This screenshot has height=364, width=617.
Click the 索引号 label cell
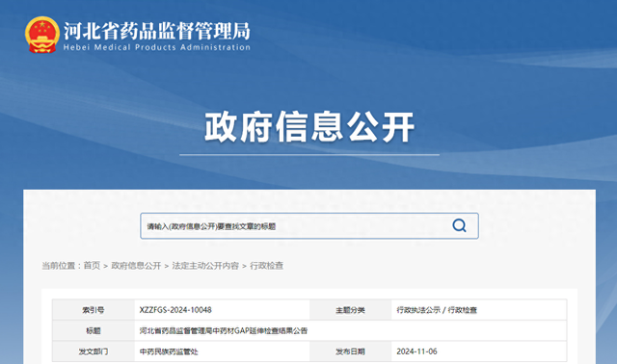point(94,310)
